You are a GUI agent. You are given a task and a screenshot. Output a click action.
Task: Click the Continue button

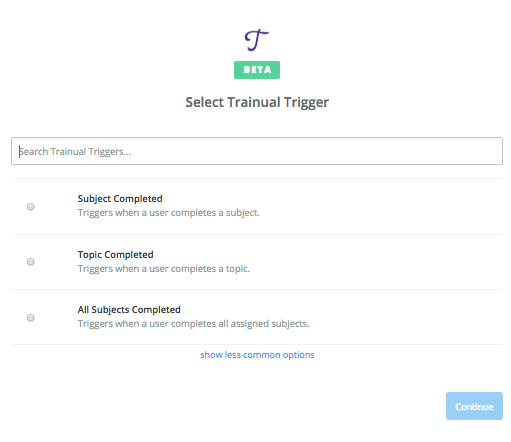point(474,406)
